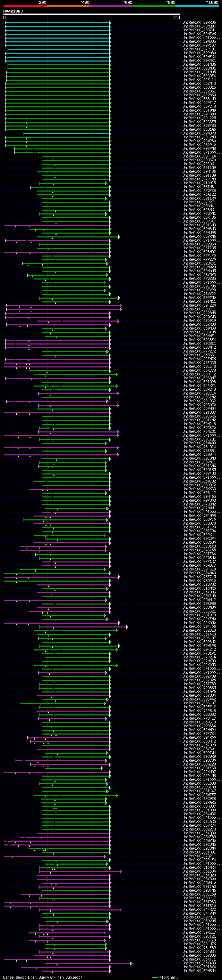Select the UniRef100_A9SPN8 label
Viewport: 222px width, 980px height.
(x=199, y=148)
